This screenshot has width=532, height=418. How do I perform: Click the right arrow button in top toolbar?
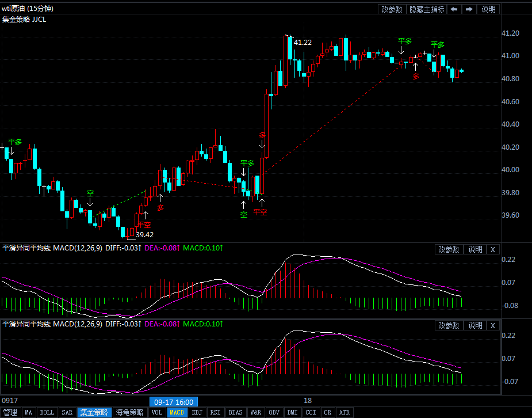(469, 9)
